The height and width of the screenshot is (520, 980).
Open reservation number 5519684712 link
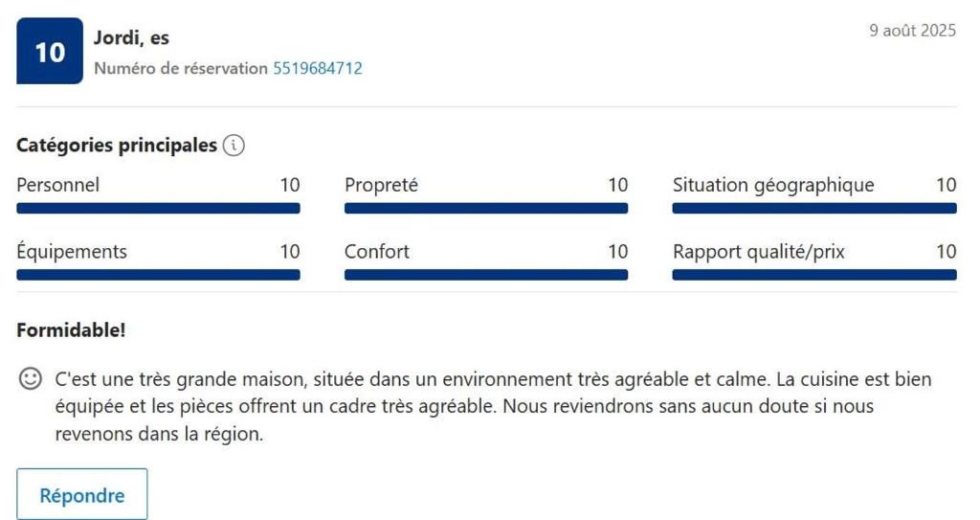tap(318, 68)
